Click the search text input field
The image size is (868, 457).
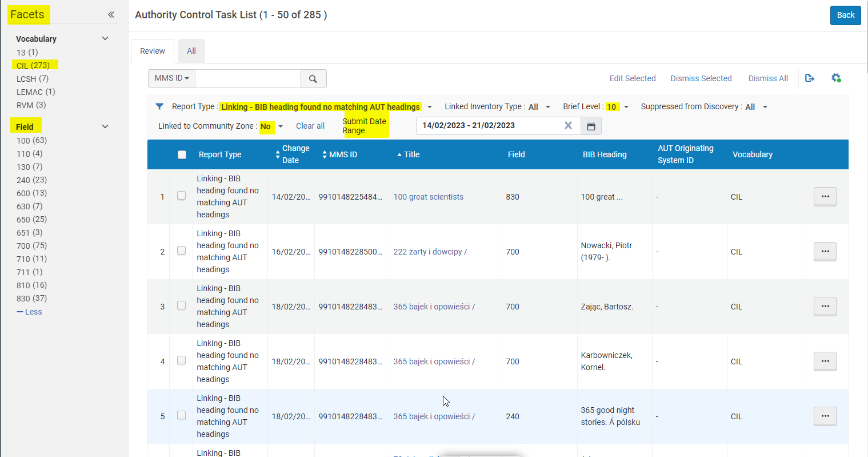coord(248,78)
